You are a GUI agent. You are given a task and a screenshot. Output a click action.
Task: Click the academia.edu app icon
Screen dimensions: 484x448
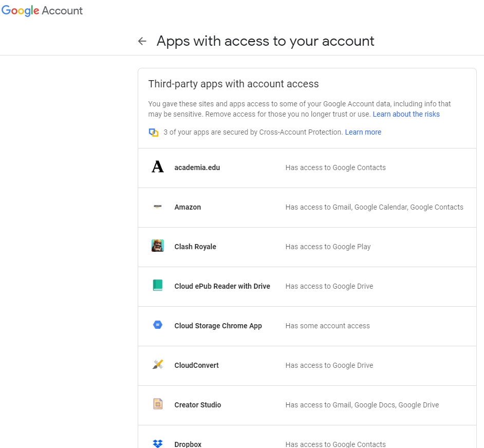pos(158,167)
